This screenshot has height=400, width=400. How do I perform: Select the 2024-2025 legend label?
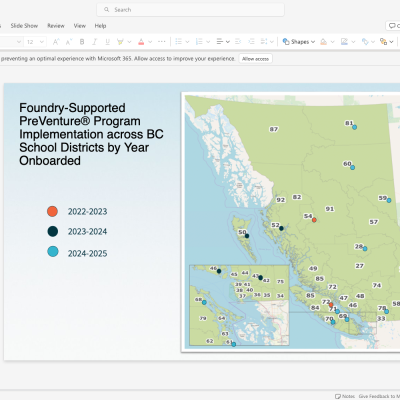pos(88,254)
